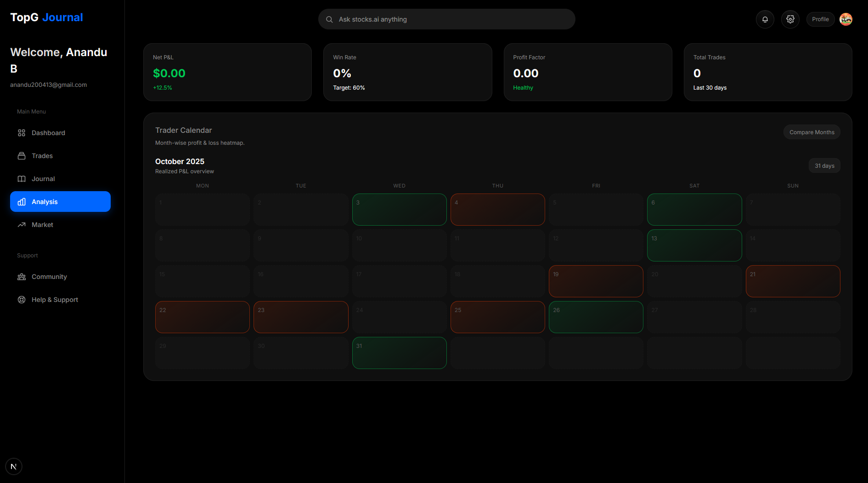Click the Trades icon in sidebar
Viewport: 868px width, 483px height.
click(22, 156)
